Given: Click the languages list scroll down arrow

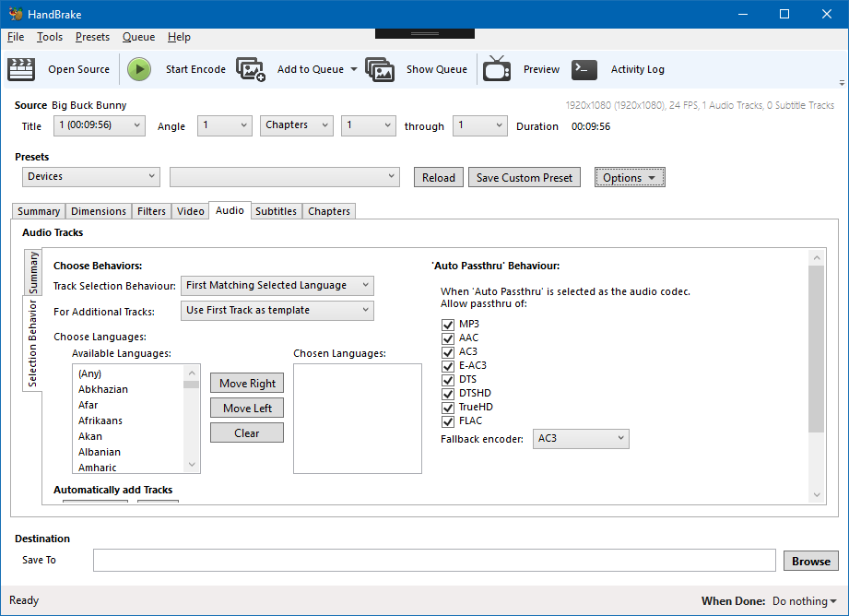Looking at the screenshot, I should pyautogui.click(x=192, y=465).
